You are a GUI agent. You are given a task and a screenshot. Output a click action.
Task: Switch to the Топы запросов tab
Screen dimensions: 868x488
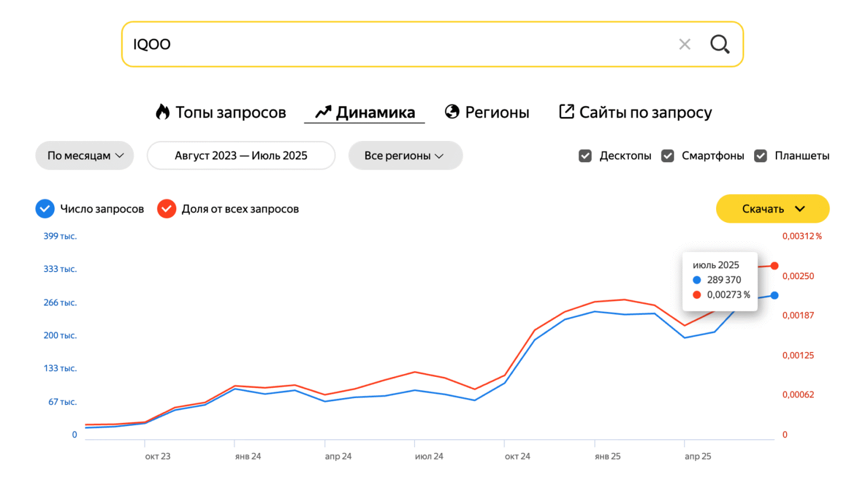point(231,112)
